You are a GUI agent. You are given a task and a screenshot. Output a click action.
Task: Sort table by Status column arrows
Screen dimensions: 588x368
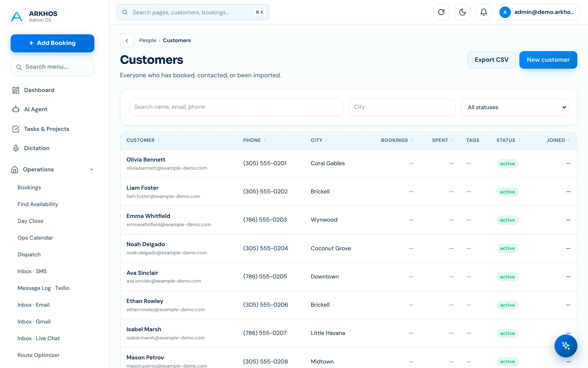pyautogui.click(x=519, y=140)
